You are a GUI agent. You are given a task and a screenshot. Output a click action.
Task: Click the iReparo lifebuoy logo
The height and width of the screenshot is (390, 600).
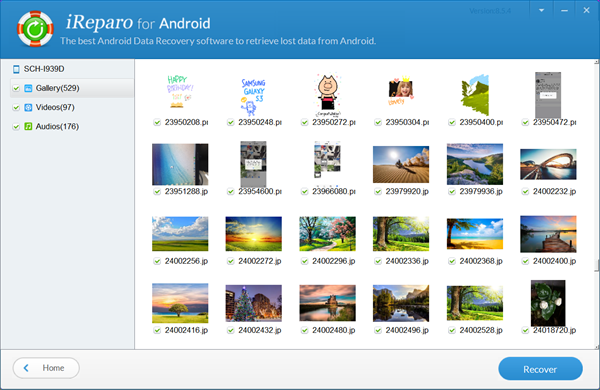[x=35, y=29]
